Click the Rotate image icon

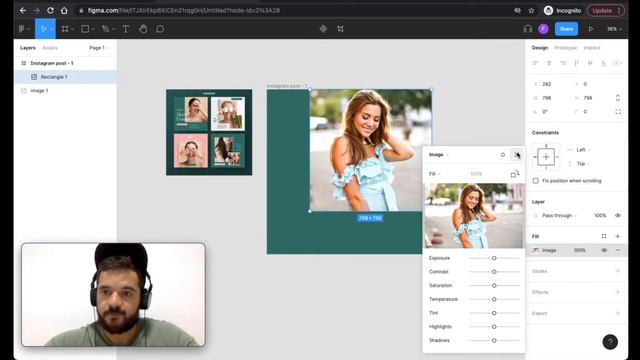(x=515, y=174)
